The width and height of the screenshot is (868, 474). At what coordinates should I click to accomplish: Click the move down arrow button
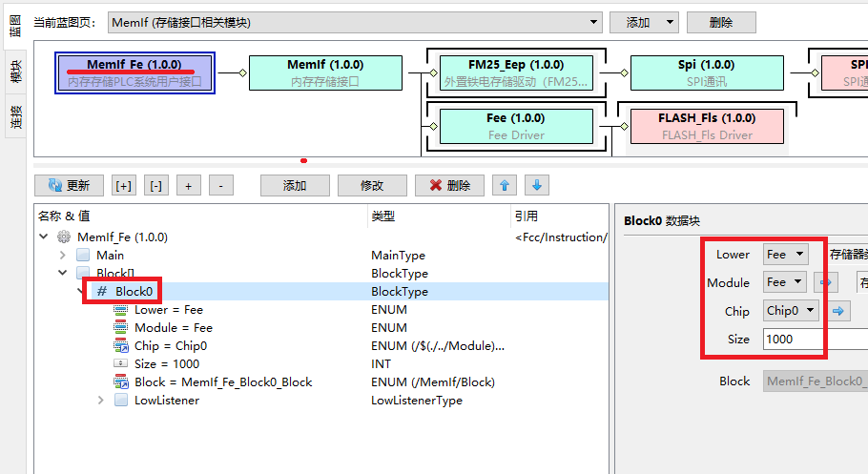tap(536, 186)
